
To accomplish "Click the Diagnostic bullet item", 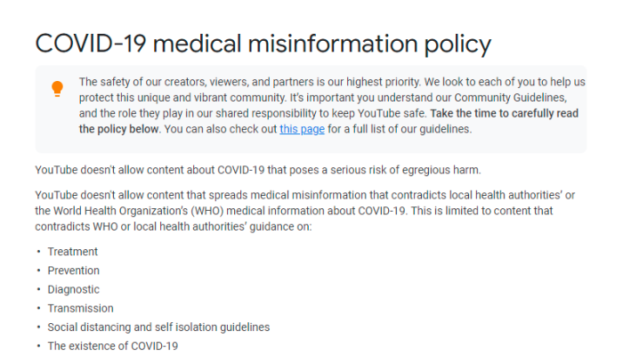I will coord(74,289).
